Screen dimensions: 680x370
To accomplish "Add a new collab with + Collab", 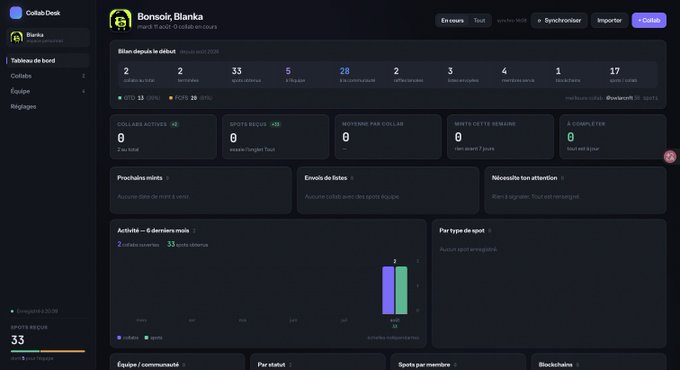I will click(x=649, y=20).
